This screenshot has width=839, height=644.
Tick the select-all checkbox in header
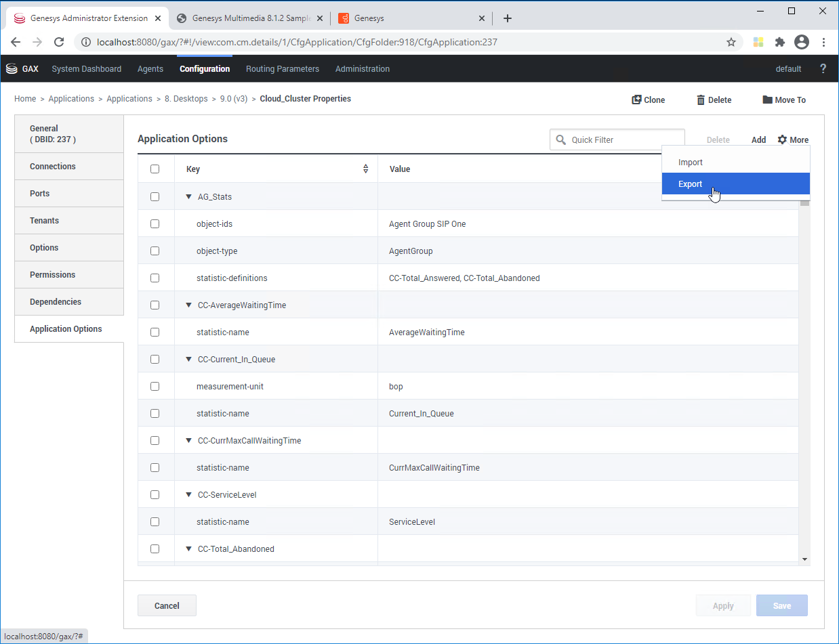[155, 169]
